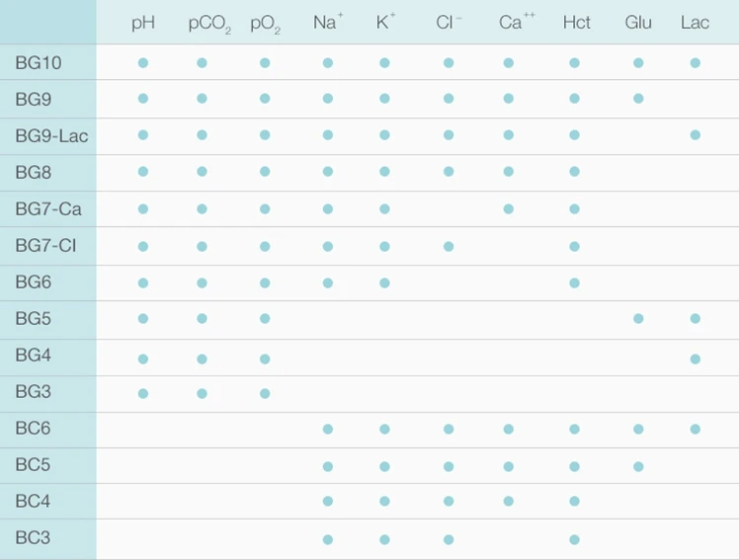Click the BG7-Cl Cl- dot
739x560 pixels.
click(449, 246)
